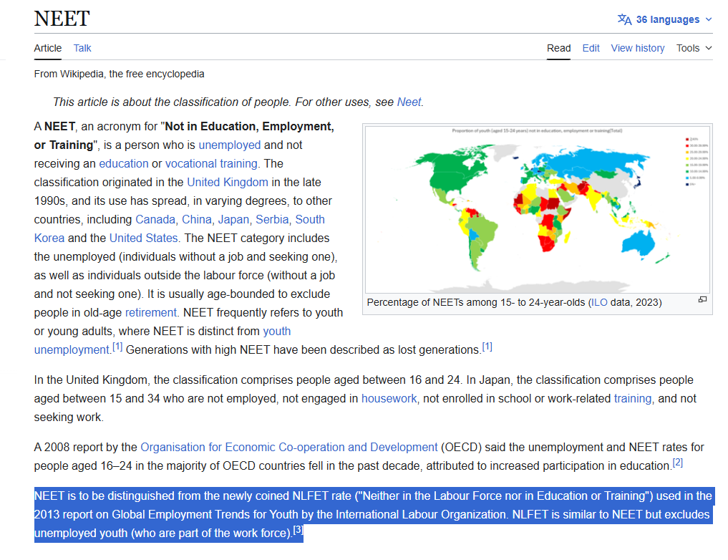Open the View history tab
This screenshot has height=560, width=728.
point(638,48)
